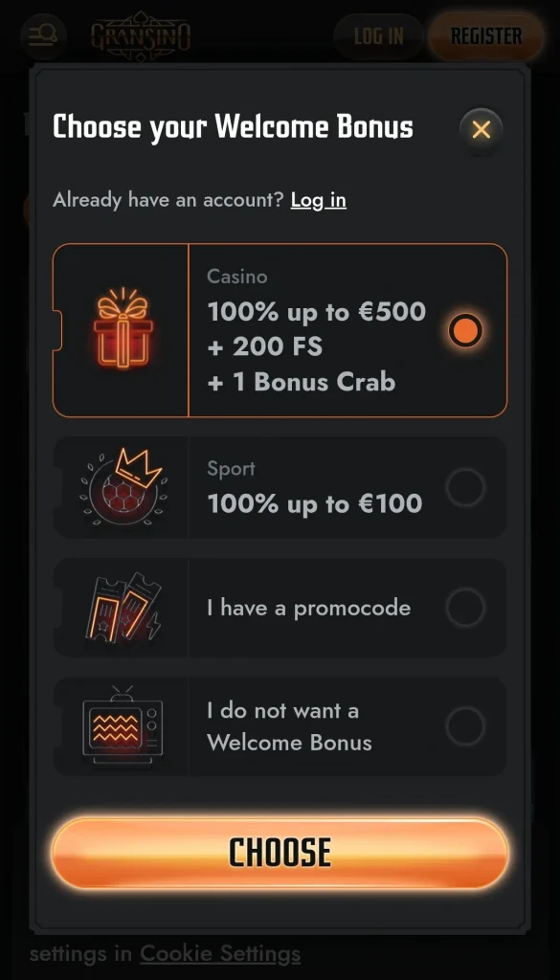
Task: Switch to the LOG IN option in header
Action: (378, 36)
